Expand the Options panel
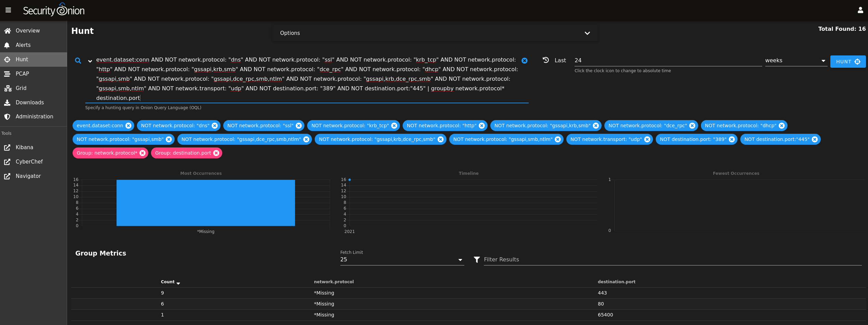Image resolution: width=868 pixels, height=325 pixels. tap(435, 33)
